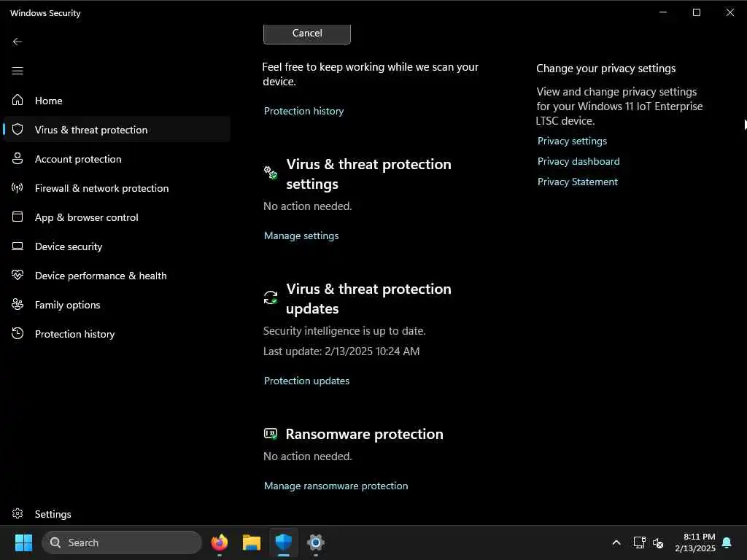747x560 pixels.
Task: Cancel the running scan
Action: pos(307,34)
